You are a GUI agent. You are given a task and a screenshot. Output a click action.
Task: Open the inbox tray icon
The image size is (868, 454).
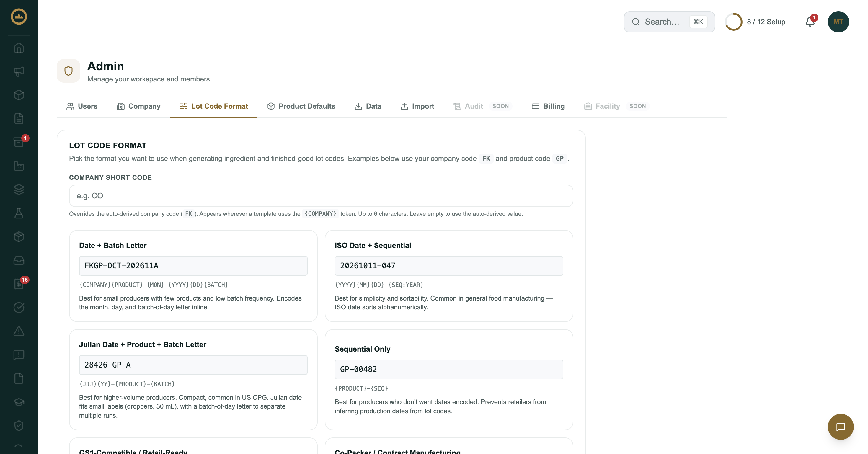[19, 260]
